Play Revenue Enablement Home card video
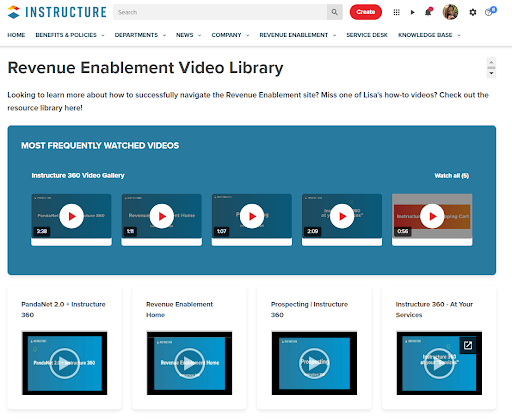This screenshot has width=512, height=419. [189, 363]
